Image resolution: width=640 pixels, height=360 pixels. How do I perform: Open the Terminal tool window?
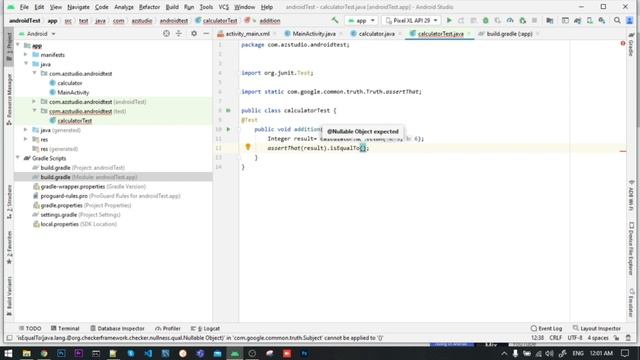point(65,328)
